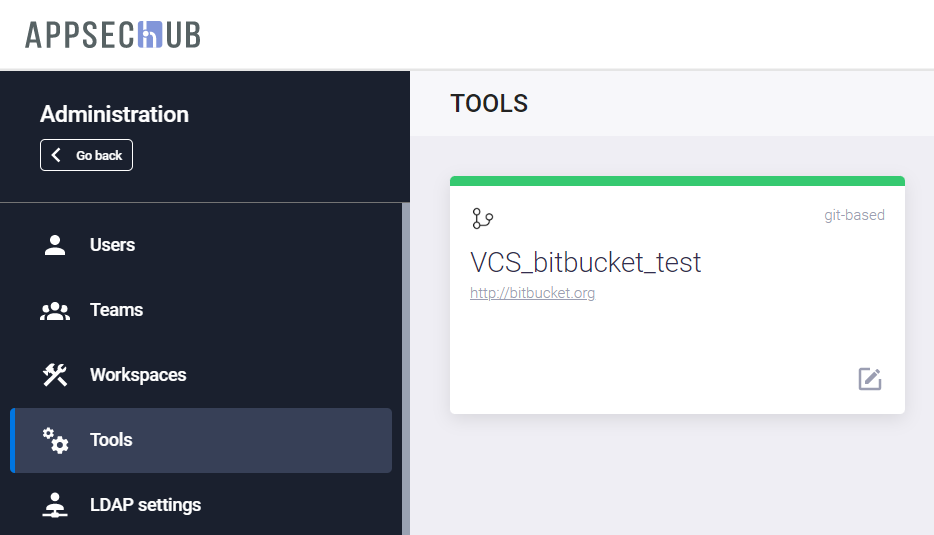Select Workspaces in the sidebar

click(x=138, y=375)
